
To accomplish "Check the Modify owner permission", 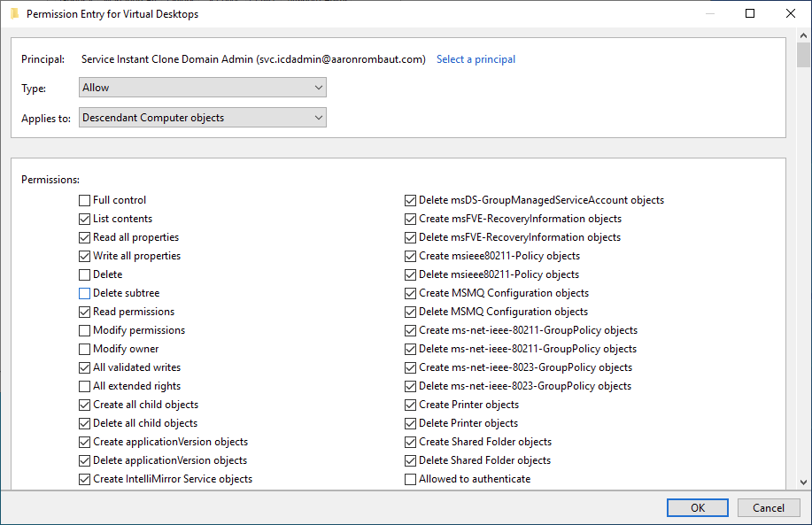I will point(85,349).
